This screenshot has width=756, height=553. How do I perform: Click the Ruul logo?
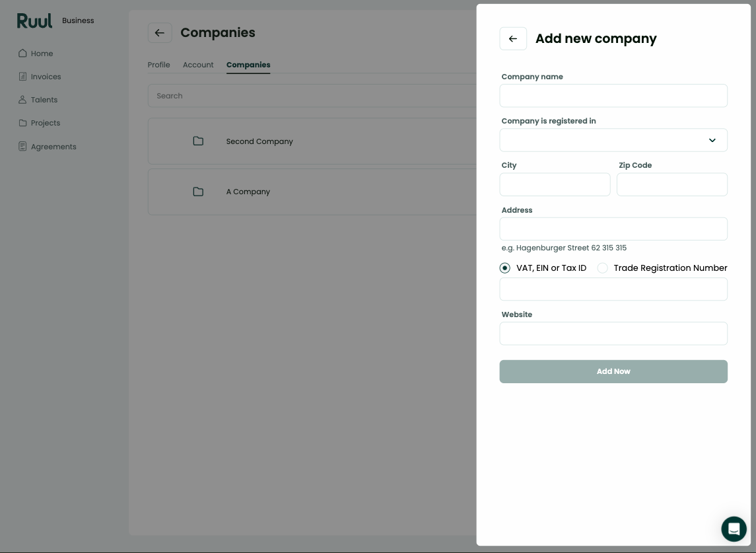pos(34,20)
